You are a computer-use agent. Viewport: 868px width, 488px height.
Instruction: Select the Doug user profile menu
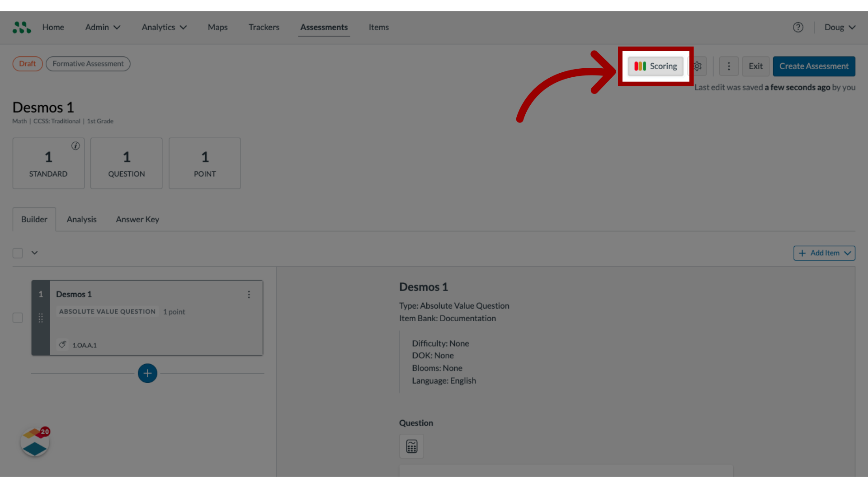point(840,27)
